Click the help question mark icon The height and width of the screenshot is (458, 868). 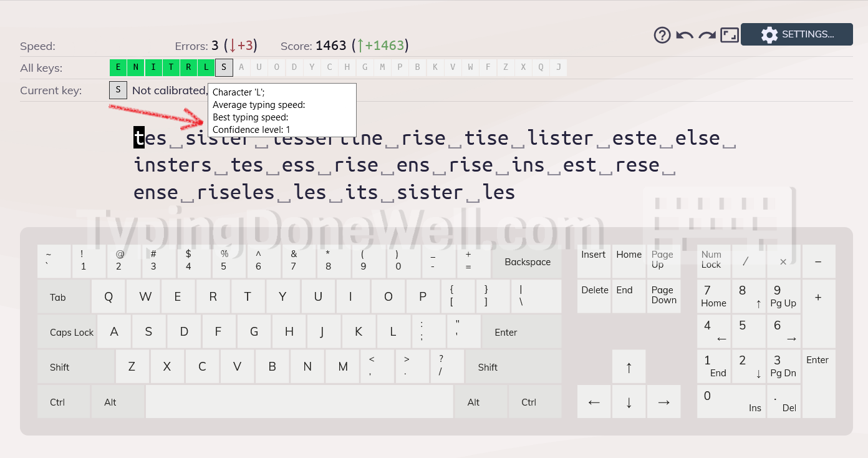point(662,35)
